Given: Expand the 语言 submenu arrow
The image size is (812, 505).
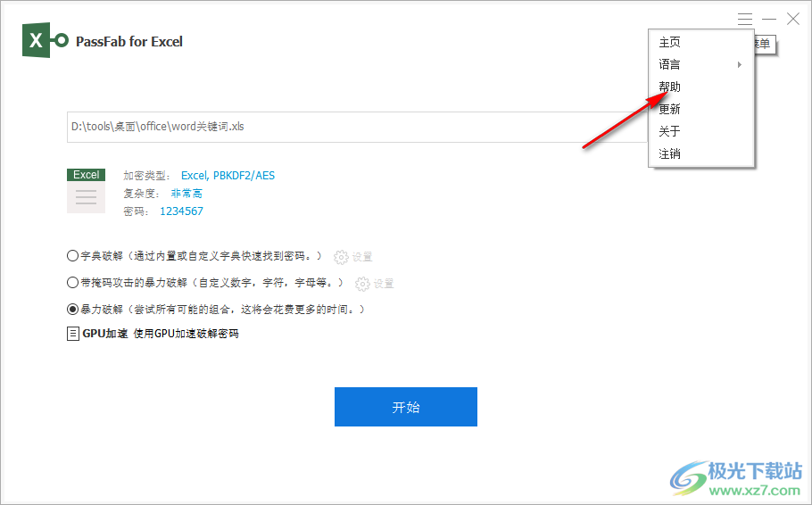Looking at the screenshot, I should (x=740, y=65).
